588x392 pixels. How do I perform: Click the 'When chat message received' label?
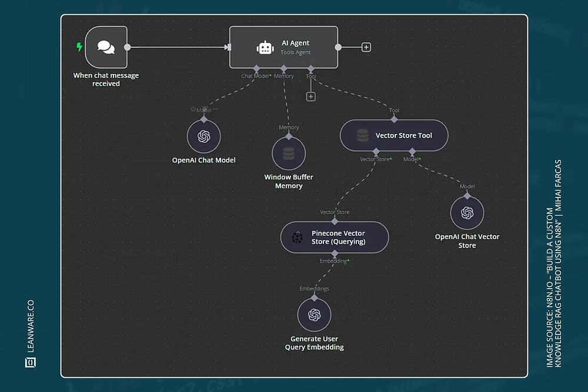click(106, 79)
